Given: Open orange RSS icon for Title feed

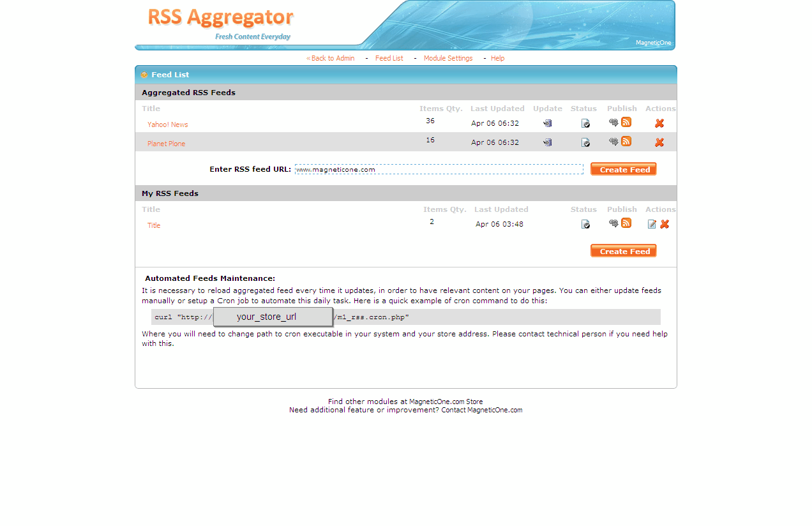Looking at the screenshot, I should [x=626, y=223].
